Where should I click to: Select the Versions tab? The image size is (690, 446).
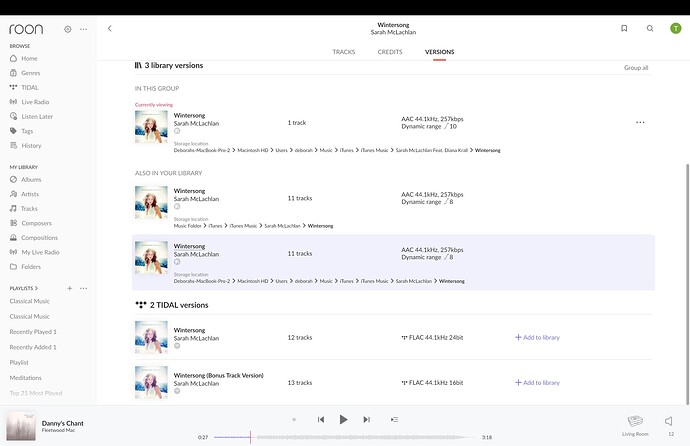pos(440,52)
